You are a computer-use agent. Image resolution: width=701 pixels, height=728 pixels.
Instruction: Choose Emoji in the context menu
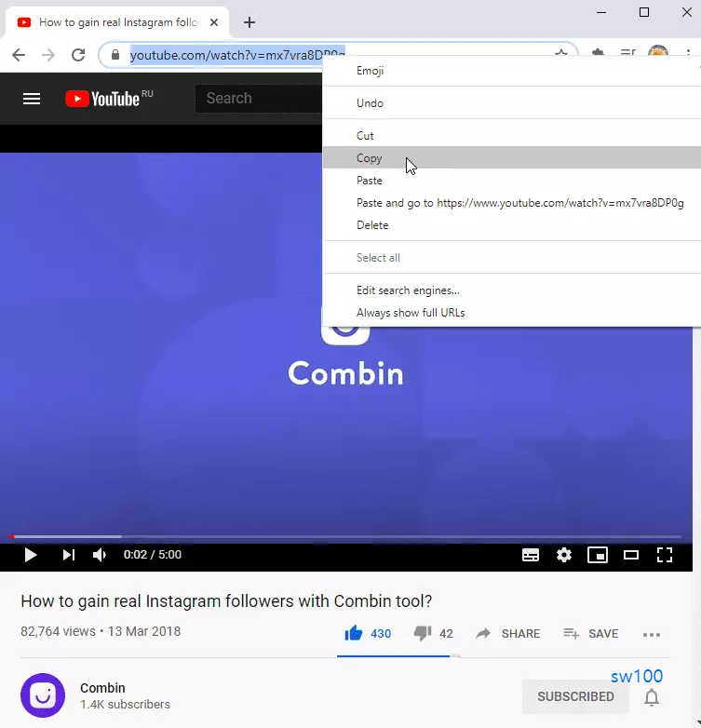click(512, 71)
